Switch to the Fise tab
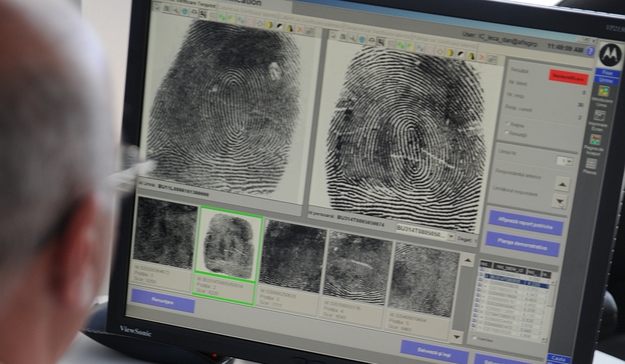 607,73
